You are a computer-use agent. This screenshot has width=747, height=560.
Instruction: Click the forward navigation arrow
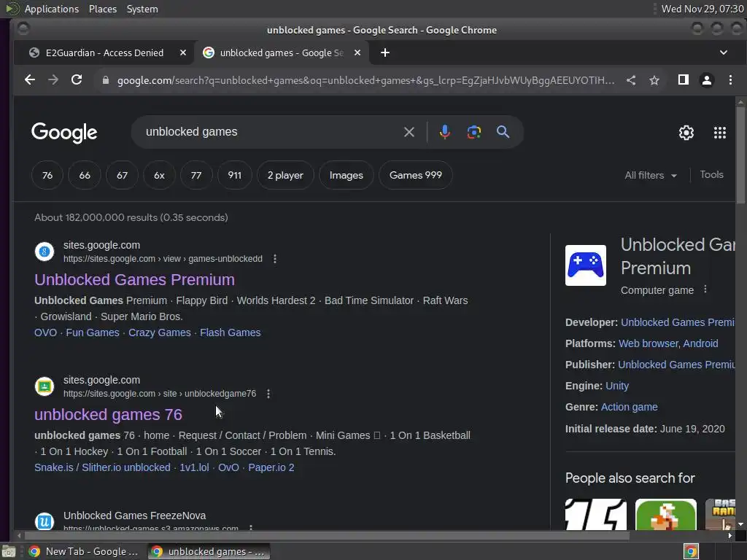point(53,80)
